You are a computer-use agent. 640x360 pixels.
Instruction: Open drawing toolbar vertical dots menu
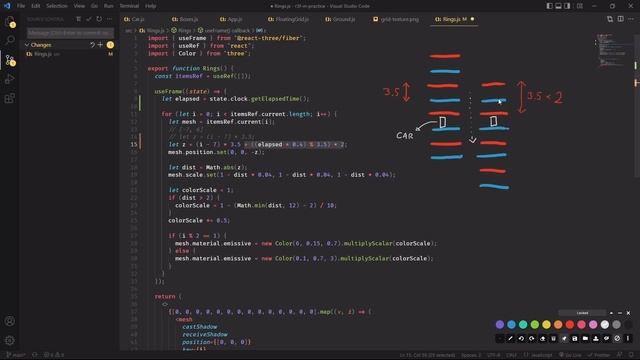click(x=628, y=338)
